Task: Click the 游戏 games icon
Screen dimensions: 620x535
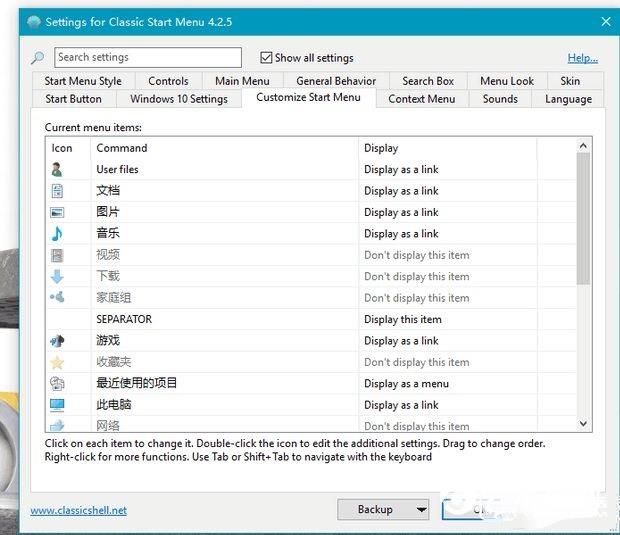Action: 57,341
